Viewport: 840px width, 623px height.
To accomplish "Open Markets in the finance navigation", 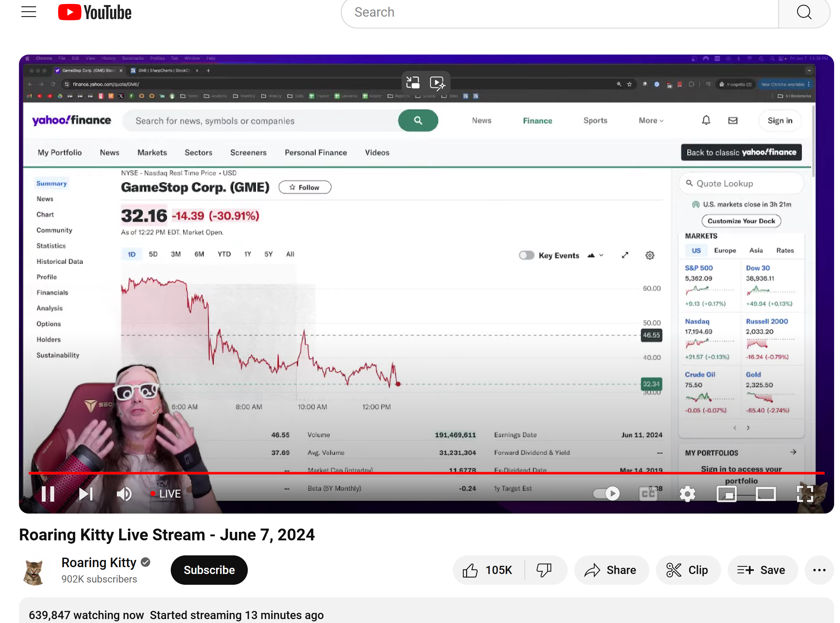I will [152, 152].
